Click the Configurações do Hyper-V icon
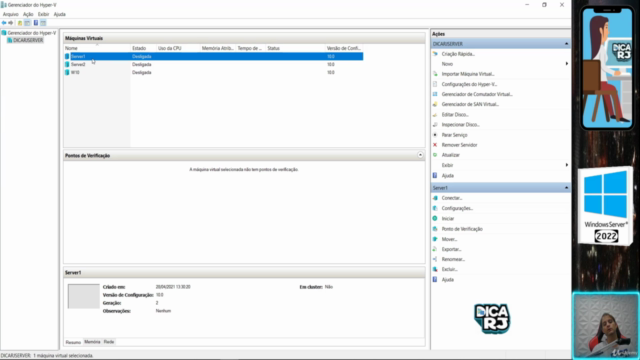 click(x=435, y=84)
